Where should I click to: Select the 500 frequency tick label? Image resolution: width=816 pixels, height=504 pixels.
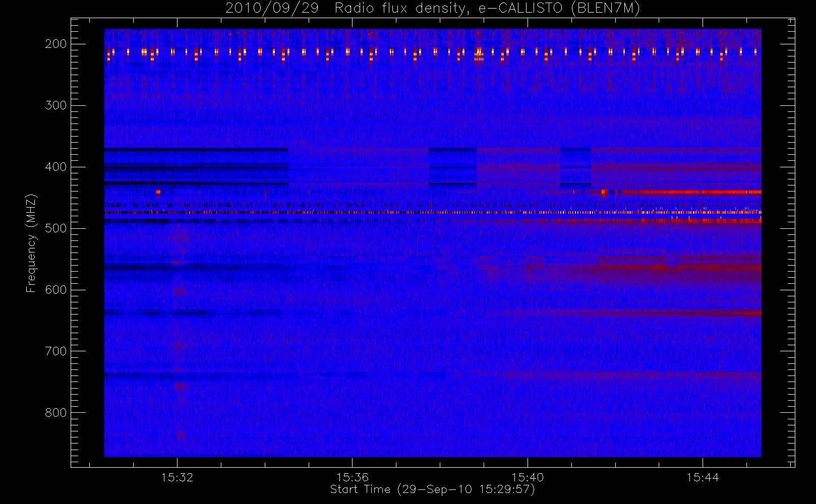click(56, 228)
